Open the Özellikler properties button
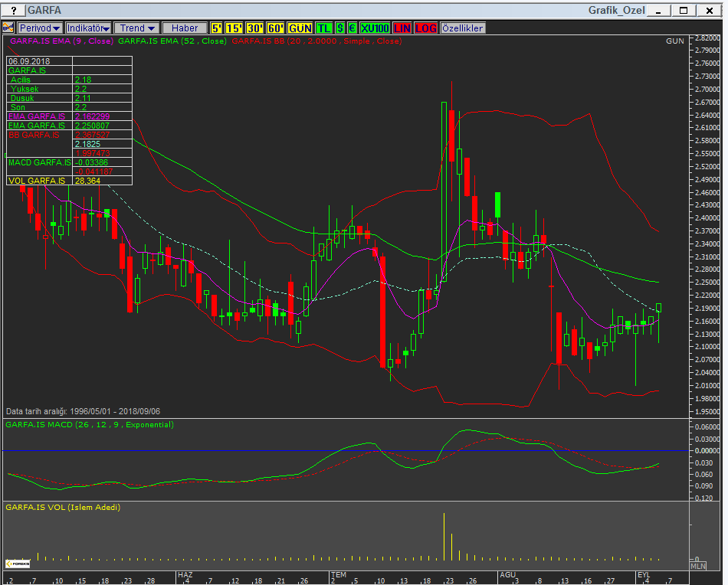 (462, 28)
